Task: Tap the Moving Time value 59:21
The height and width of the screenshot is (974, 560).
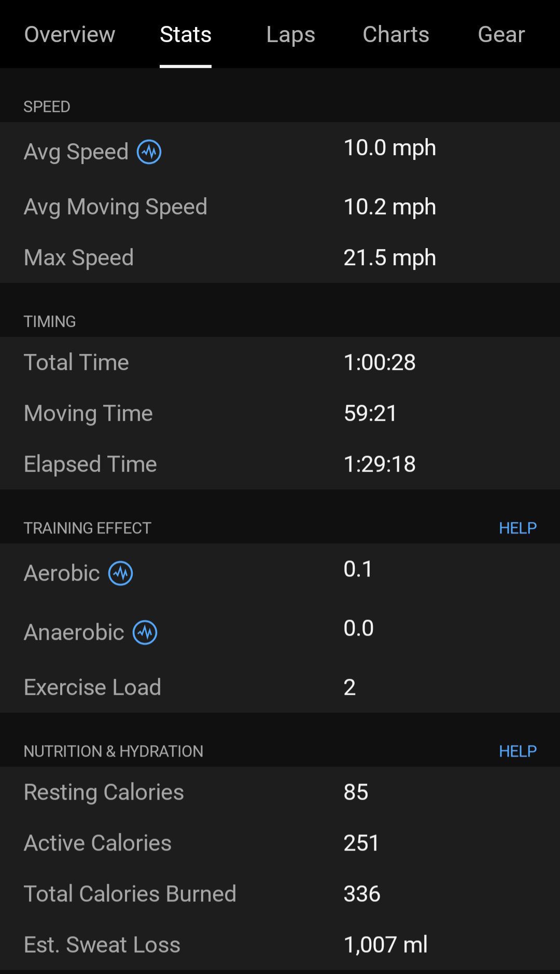Action: point(370,413)
